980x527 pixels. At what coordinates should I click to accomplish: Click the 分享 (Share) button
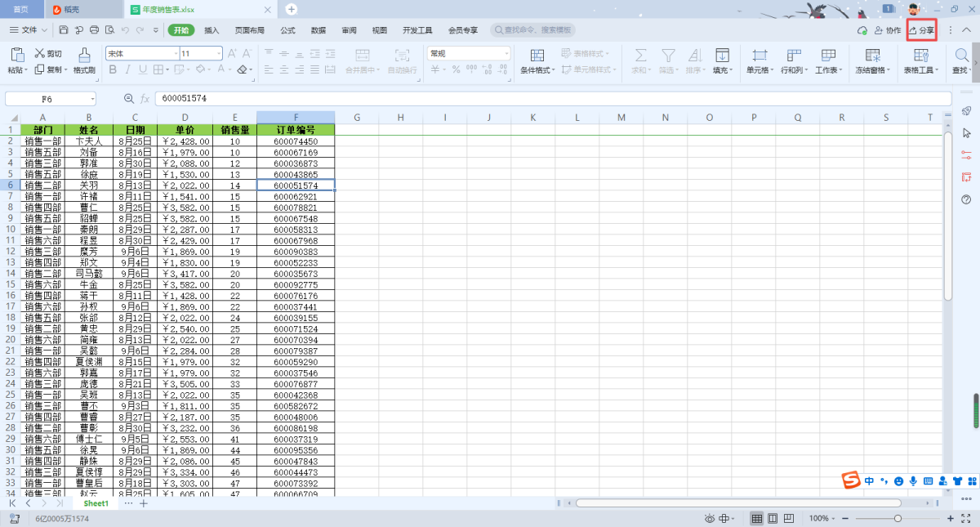921,30
